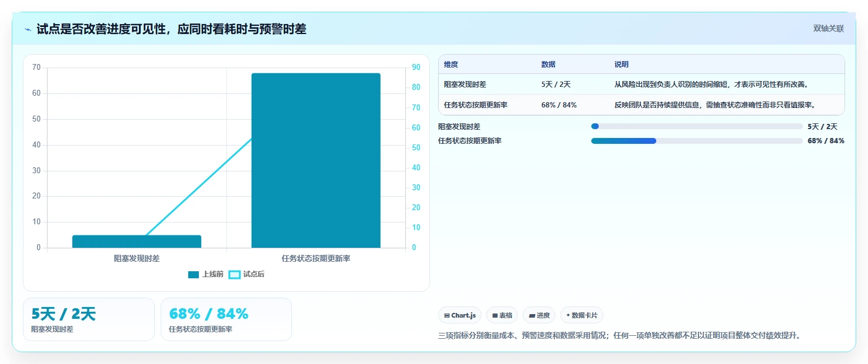The height and width of the screenshot is (364, 868).
Task: Click 任务状态按期更新率 in table first column
Action: point(476,105)
